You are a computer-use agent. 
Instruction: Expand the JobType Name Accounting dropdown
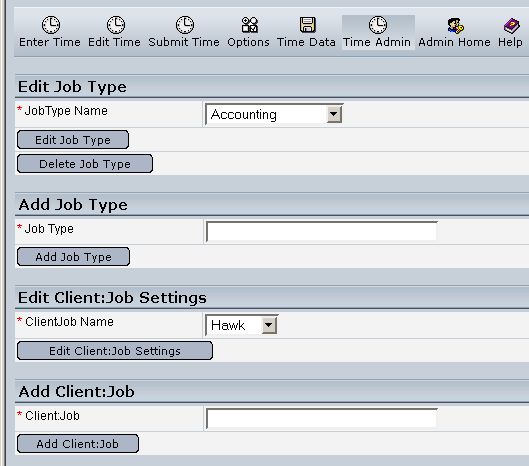point(274,114)
